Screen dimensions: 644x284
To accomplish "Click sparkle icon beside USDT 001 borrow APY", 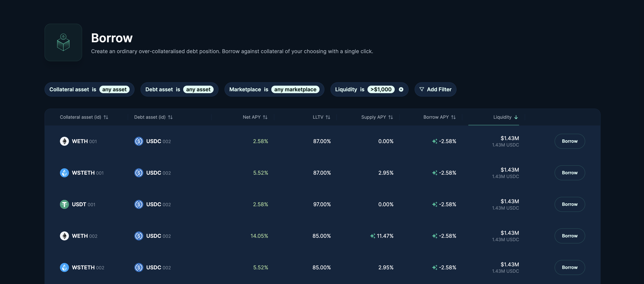I will (x=435, y=204).
